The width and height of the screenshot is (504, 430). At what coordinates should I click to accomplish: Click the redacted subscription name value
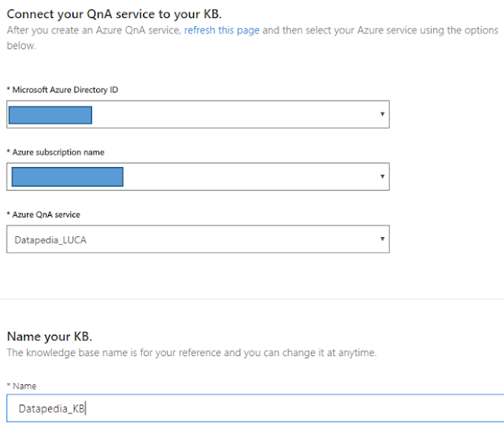(66, 176)
